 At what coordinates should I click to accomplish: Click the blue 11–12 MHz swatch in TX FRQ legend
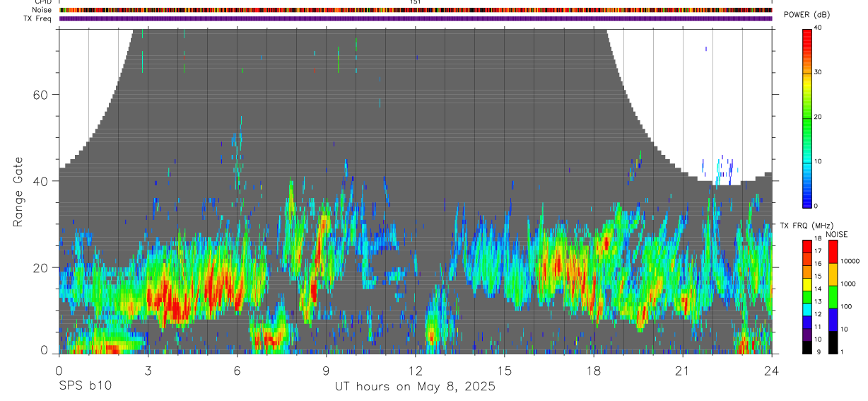[x=807, y=321]
